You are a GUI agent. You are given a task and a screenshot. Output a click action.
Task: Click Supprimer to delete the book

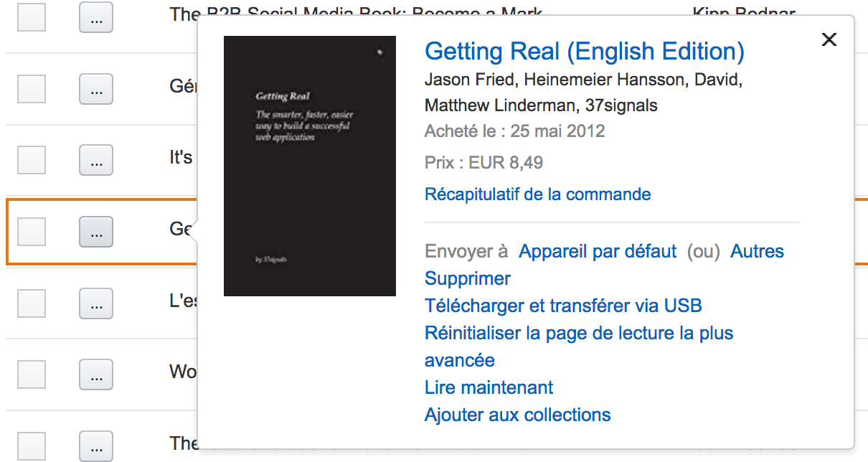point(468,278)
